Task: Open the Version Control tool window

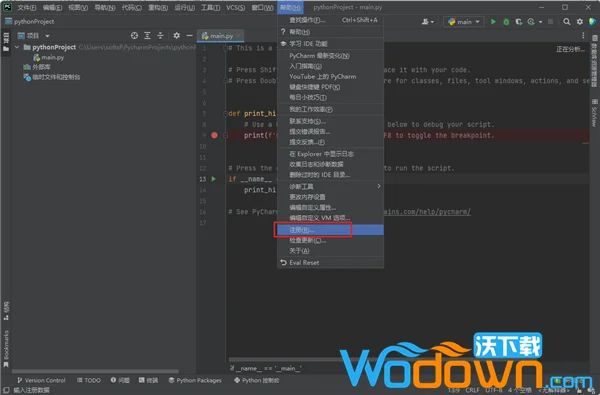Action: [41, 380]
